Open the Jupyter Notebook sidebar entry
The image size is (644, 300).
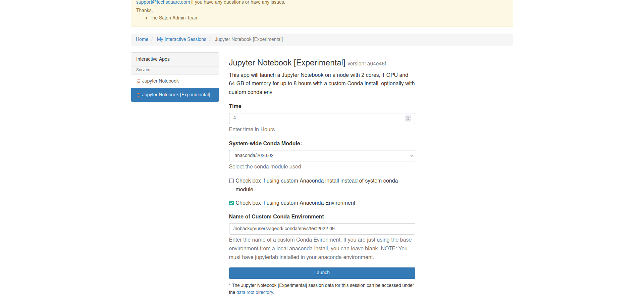175,81
